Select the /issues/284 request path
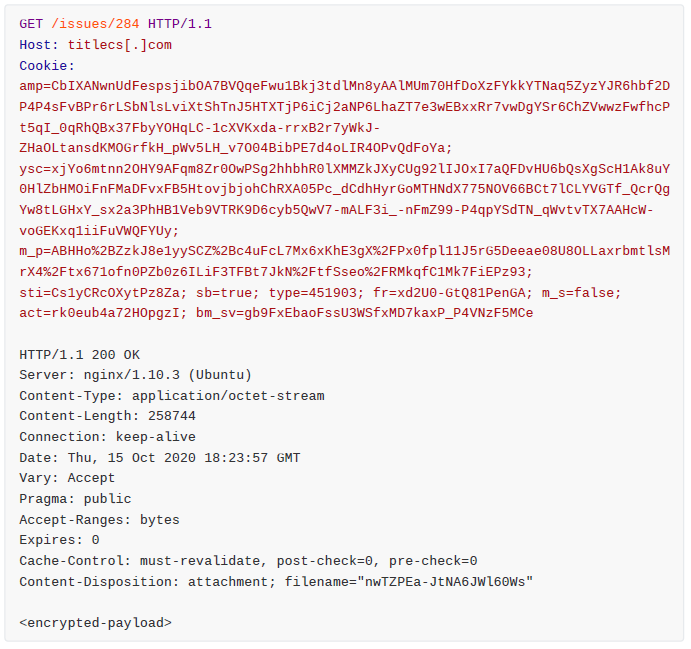The width and height of the screenshot is (691, 649). click(95, 24)
